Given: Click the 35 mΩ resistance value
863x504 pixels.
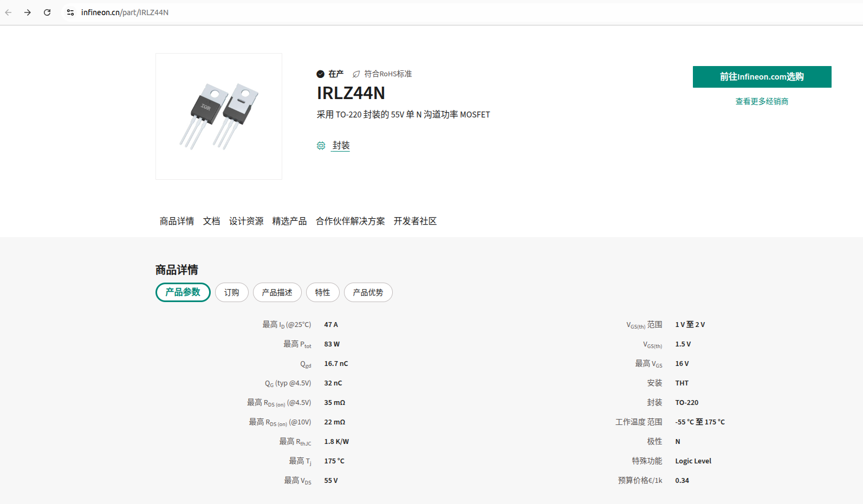Looking at the screenshot, I should [335, 403].
